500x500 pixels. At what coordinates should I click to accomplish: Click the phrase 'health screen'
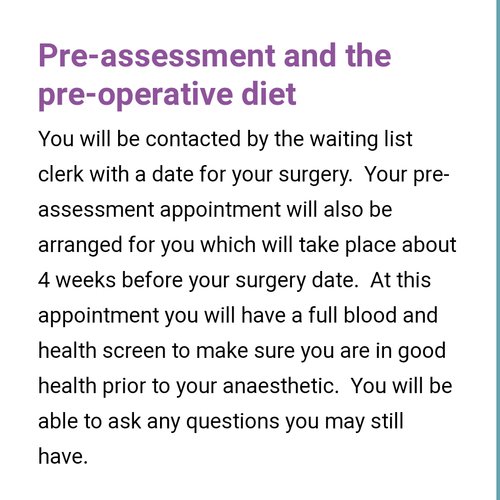pos(102,351)
